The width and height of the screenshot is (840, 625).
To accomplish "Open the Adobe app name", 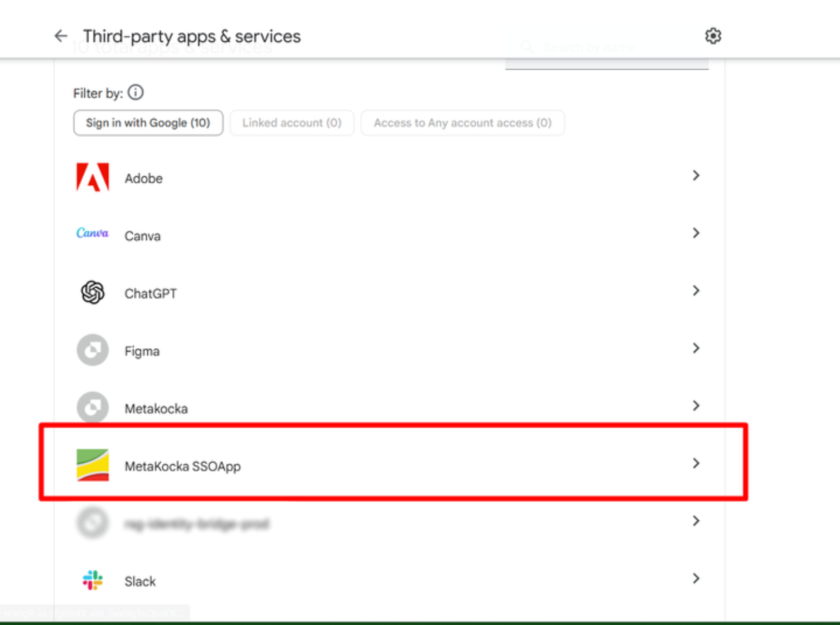I will tap(144, 178).
